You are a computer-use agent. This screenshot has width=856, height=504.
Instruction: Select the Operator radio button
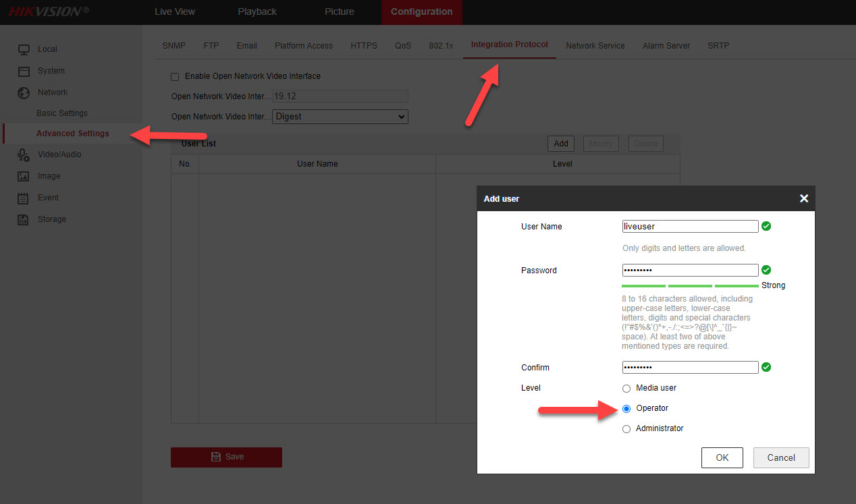click(626, 409)
